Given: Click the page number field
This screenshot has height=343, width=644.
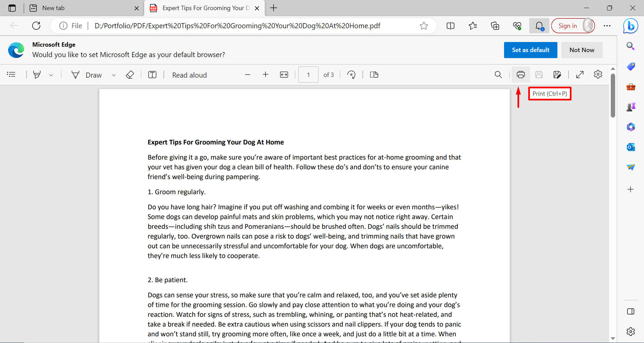Looking at the screenshot, I should (x=308, y=75).
